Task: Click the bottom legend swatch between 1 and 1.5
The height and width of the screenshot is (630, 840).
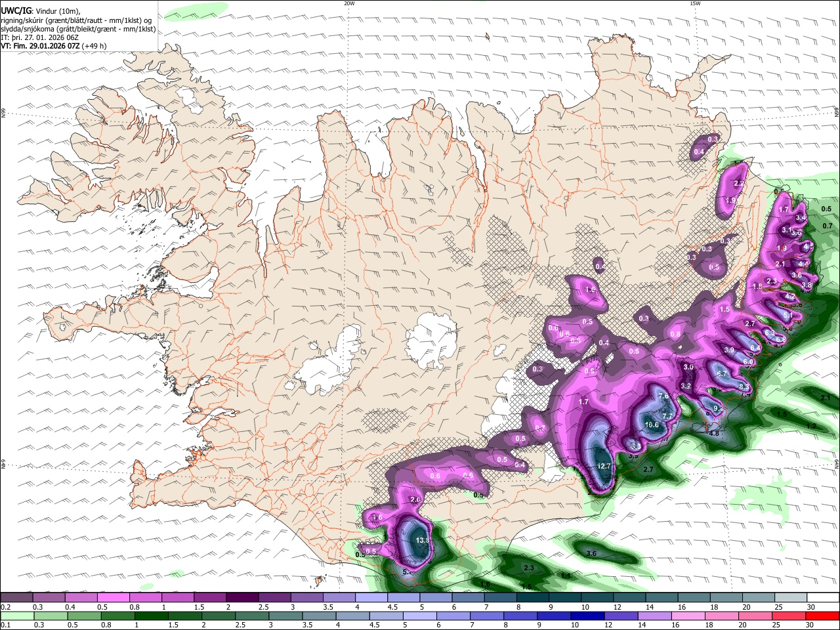Action: click(152, 616)
